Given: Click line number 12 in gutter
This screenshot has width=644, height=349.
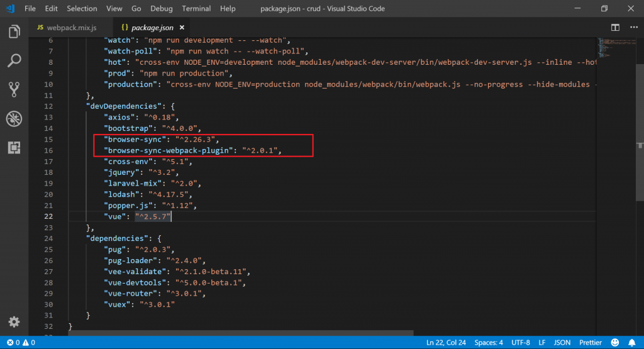Looking at the screenshot, I should (x=48, y=106).
